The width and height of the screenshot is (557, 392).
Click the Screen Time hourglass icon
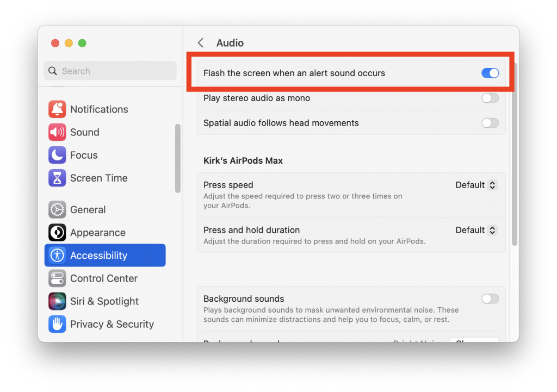point(57,178)
